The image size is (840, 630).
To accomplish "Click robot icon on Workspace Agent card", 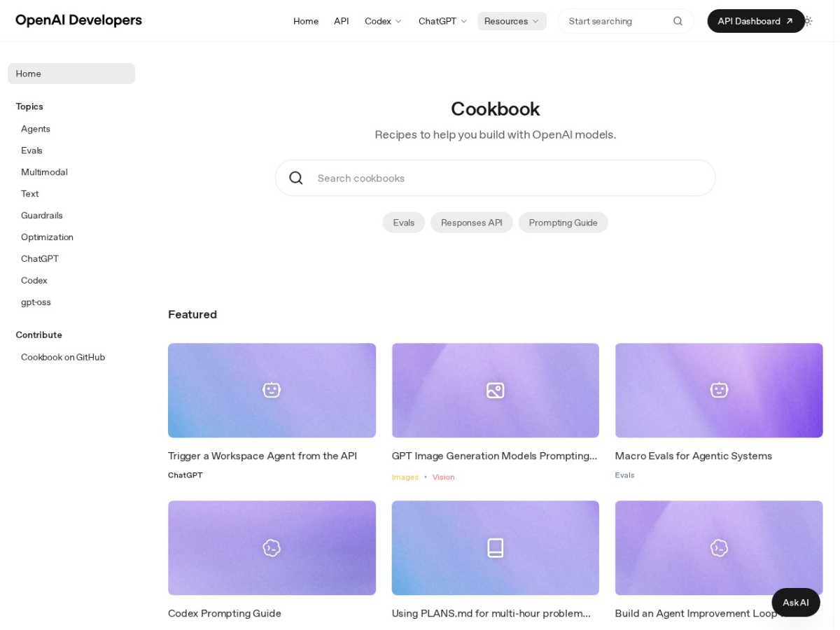I will point(272,390).
